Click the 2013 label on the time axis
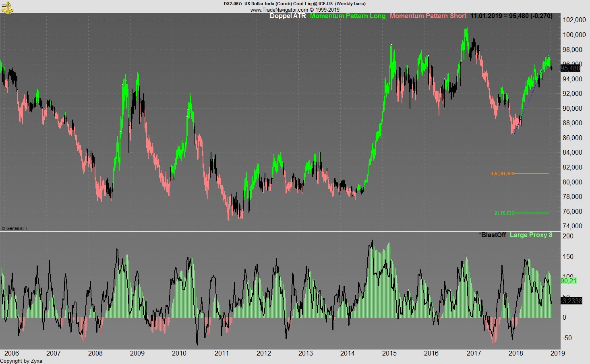The height and width of the screenshot is (364, 590). click(x=305, y=353)
